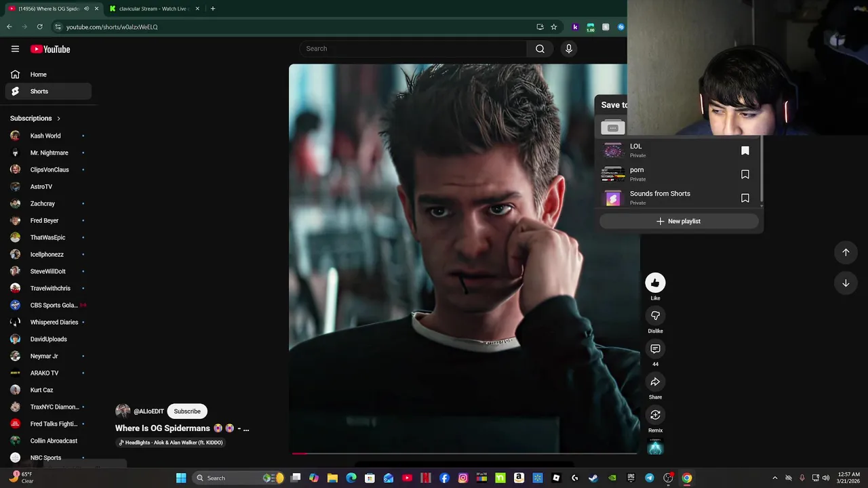Click the Chrome address bar URL
The width and height of the screenshot is (868, 488).
(x=112, y=26)
